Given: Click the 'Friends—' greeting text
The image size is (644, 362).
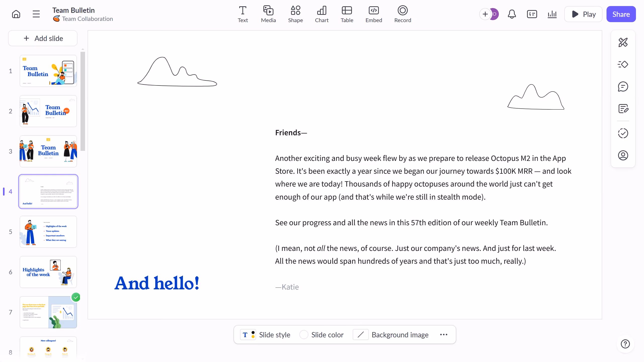Looking at the screenshot, I should click(x=291, y=132).
